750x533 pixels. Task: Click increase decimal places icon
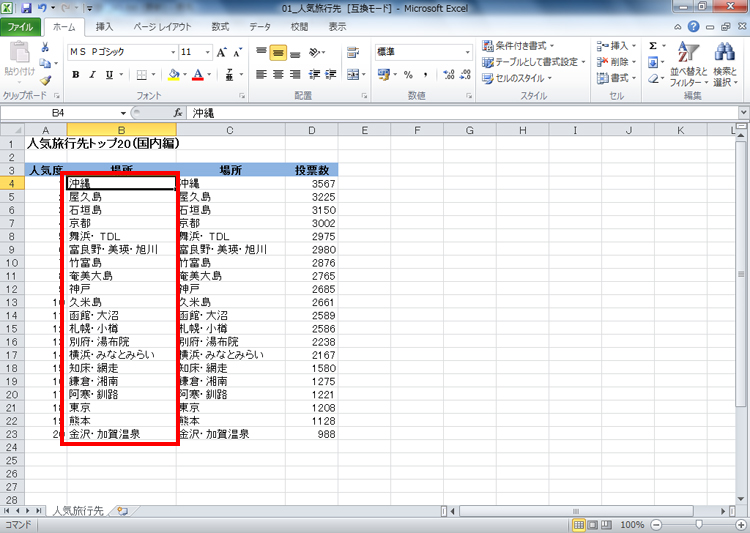[449, 75]
